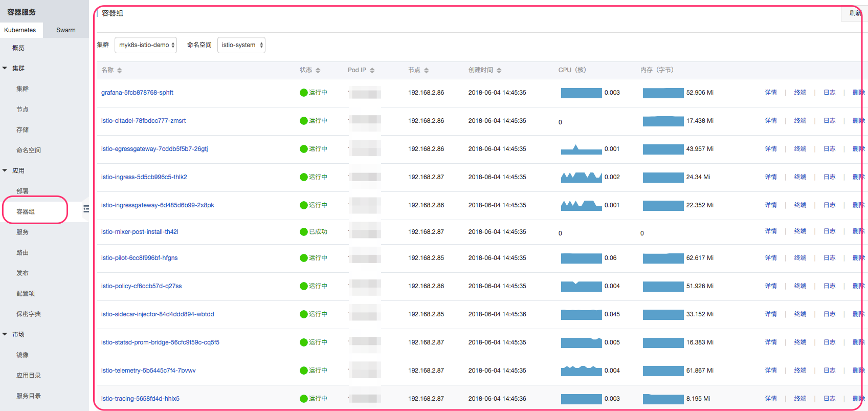Open pod istio-ingressgateway-6d485d6b99-2x8pk

click(x=158, y=205)
